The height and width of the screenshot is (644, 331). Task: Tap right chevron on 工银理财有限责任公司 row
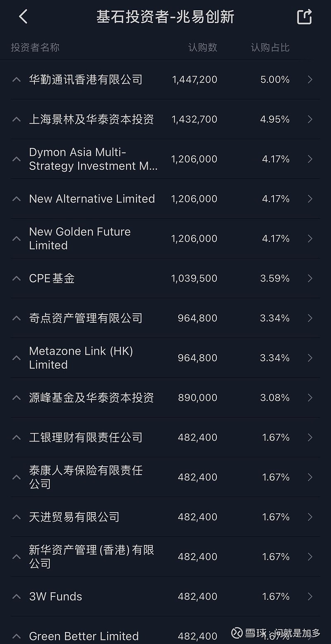tap(310, 437)
